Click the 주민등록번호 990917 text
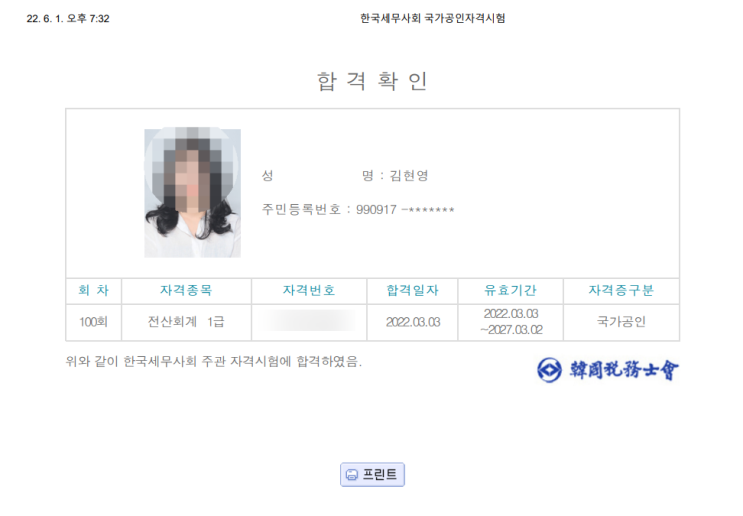Image resolution: width=743 pixels, height=516 pixels. [x=358, y=209]
